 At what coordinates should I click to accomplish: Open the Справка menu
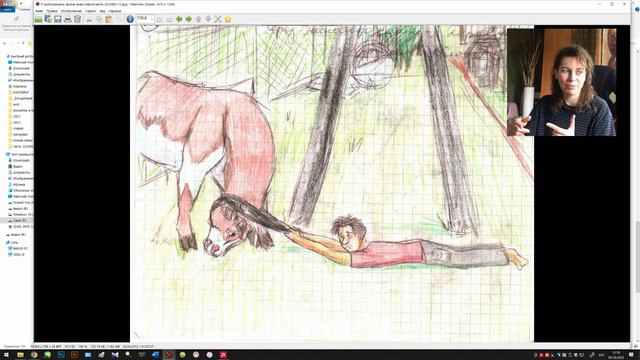pos(115,11)
